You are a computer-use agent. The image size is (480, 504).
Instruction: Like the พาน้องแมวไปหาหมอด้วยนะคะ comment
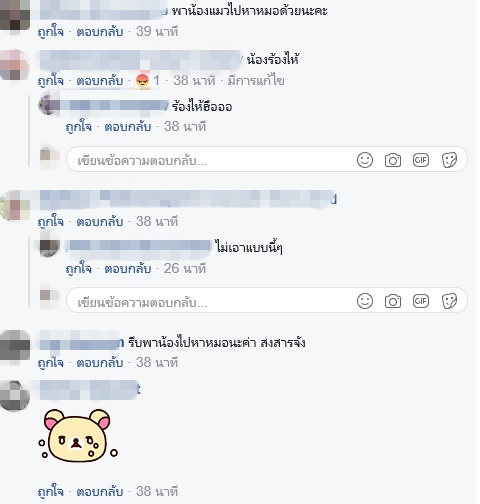51,32
